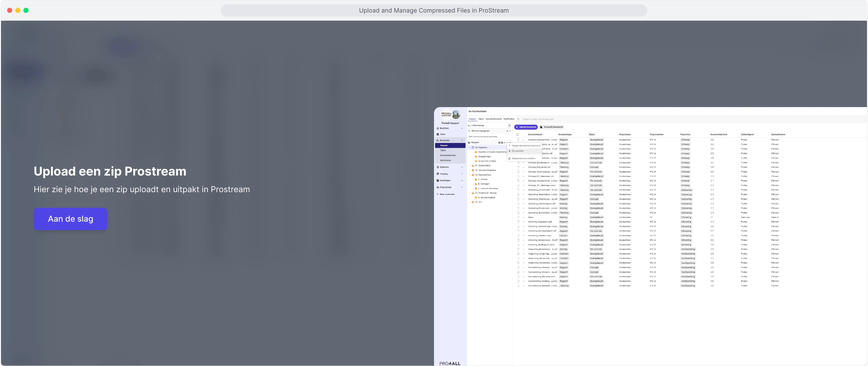Add a new folder with Mappen plus icon
The height and width of the screenshot is (366, 868).
505,143
